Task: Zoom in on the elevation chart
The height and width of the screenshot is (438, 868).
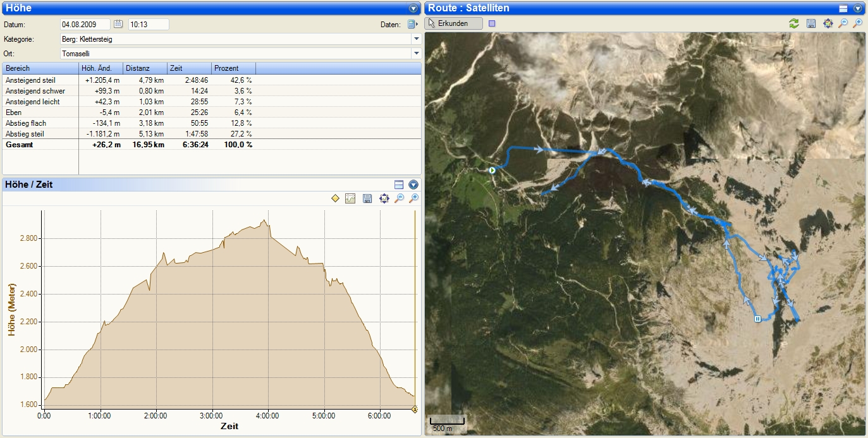Action: point(415,198)
